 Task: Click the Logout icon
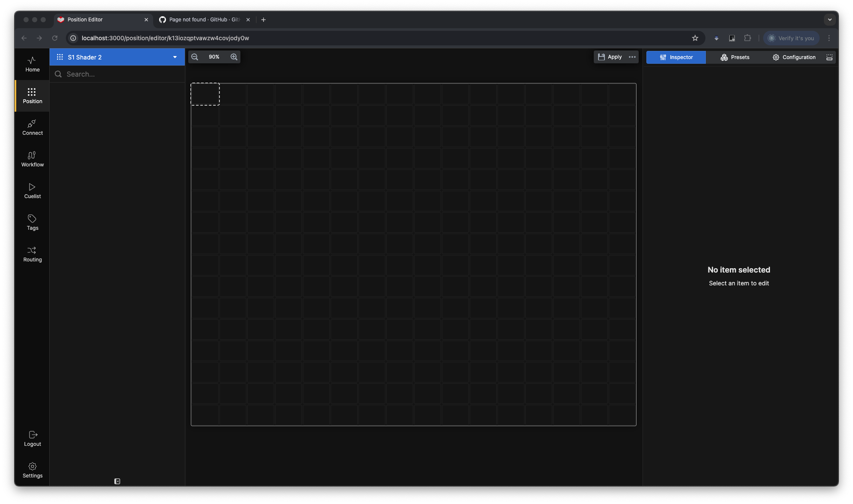[x=33, y=435]
